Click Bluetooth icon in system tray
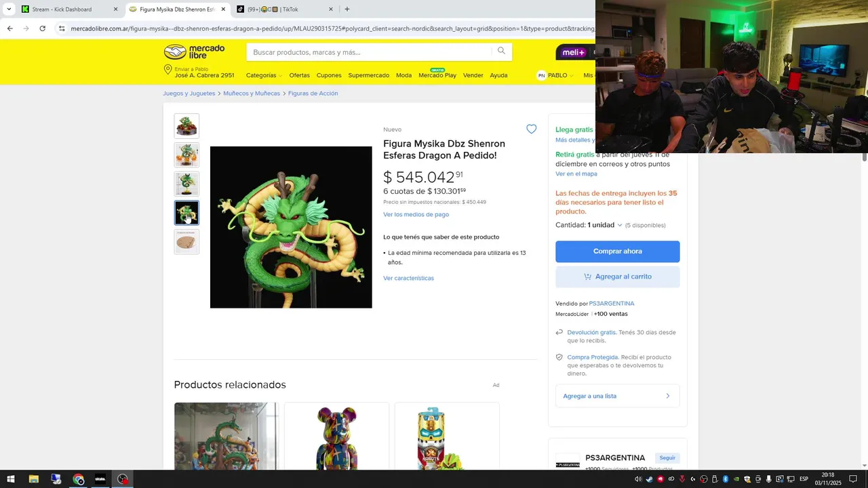The image size is (868, 488). pos(725,479)
